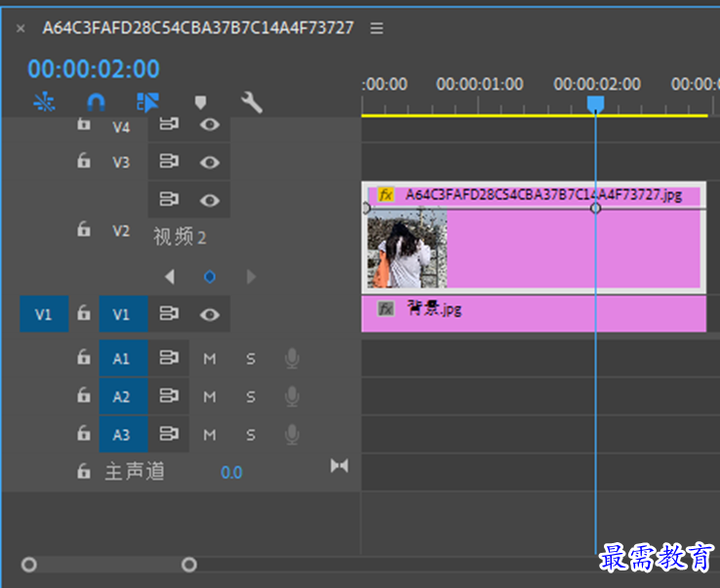The height and width of the screenshot is (588, 720).
Task: Enable voice-over record on A1
Action: 292,359
